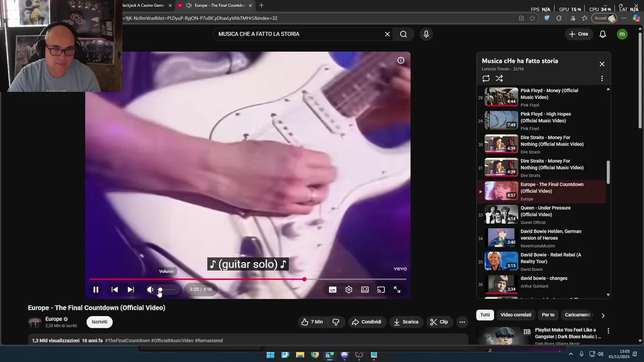The height and width of the screenshot is (362, 644).
Task: Open YouTube notifications bell
Action: tap(602, 34)
